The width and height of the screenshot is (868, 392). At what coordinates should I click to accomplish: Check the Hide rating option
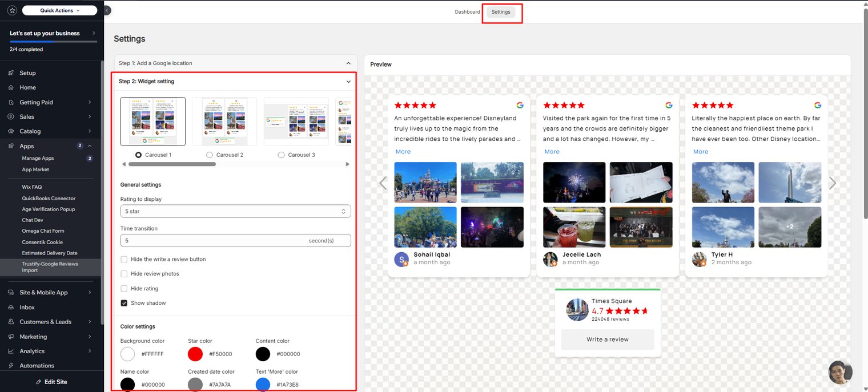124,289
